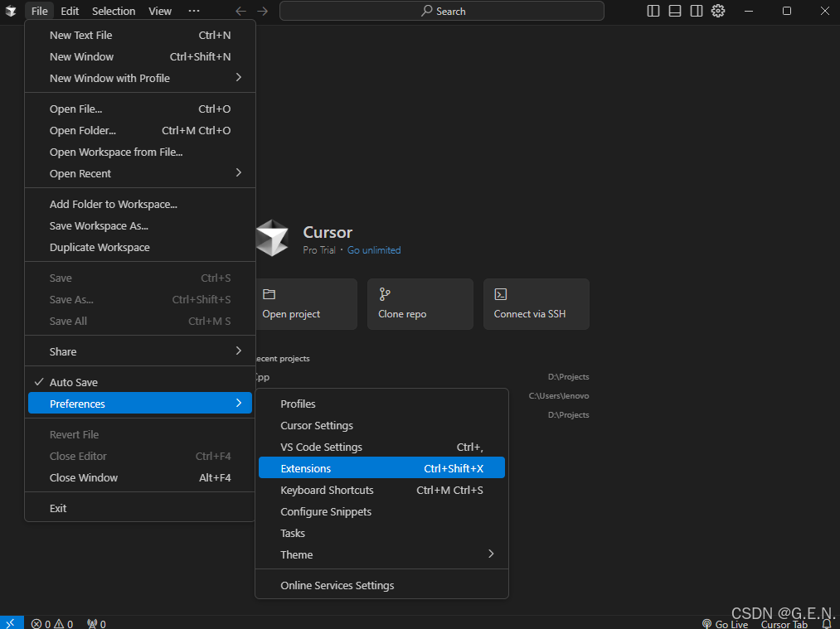
Task: Click the back navigation arrow
Action: click(x=241, y=12)
